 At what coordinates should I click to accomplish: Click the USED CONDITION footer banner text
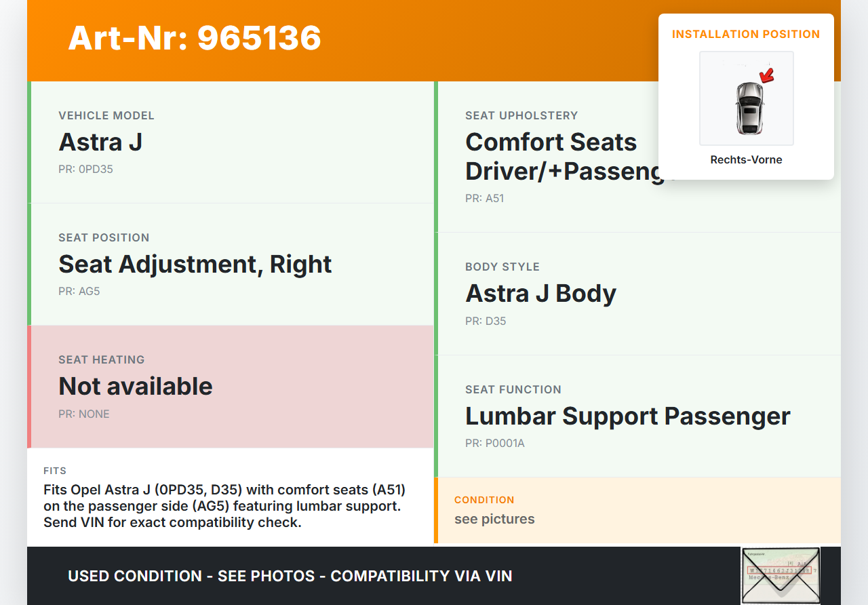290,577
